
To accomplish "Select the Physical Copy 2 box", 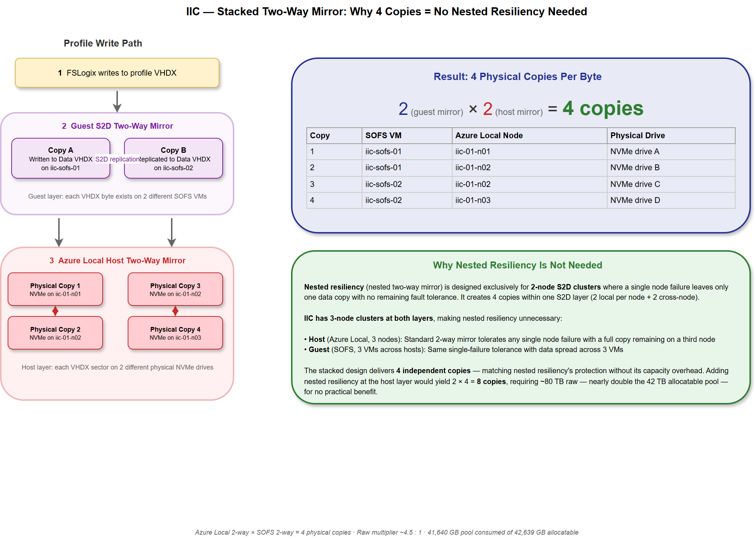I will click(x=55, y=333).
